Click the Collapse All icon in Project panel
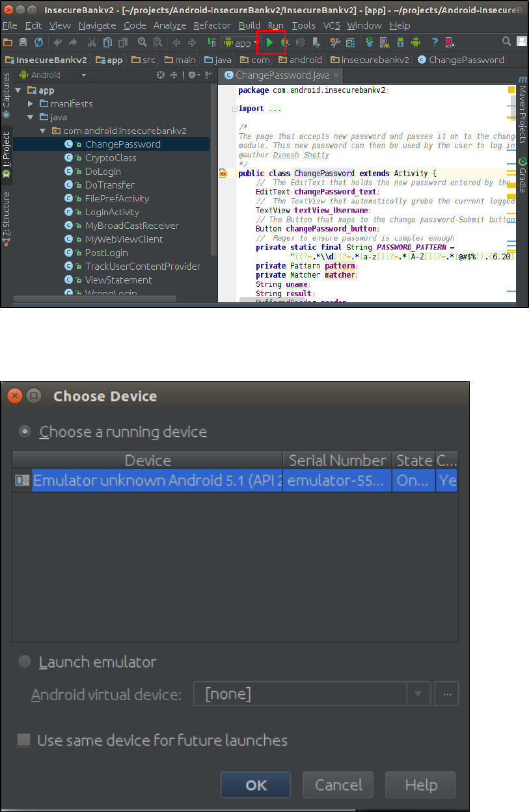 (x=174, y=75)
